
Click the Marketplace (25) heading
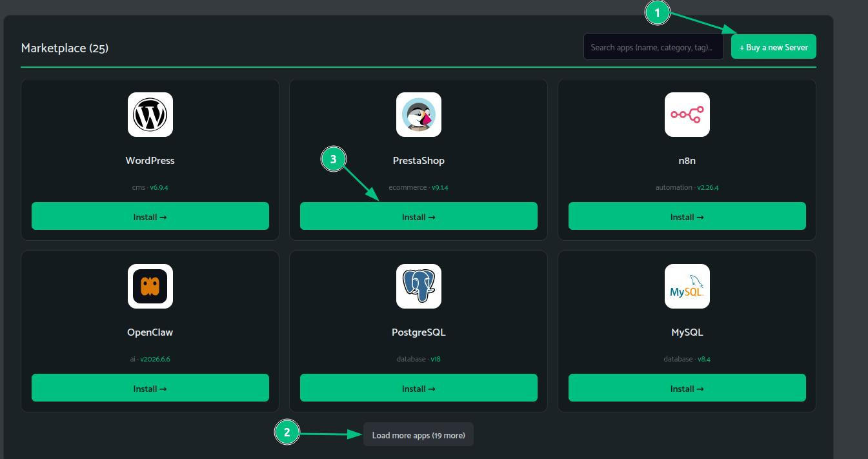click(x=65, y=48)
